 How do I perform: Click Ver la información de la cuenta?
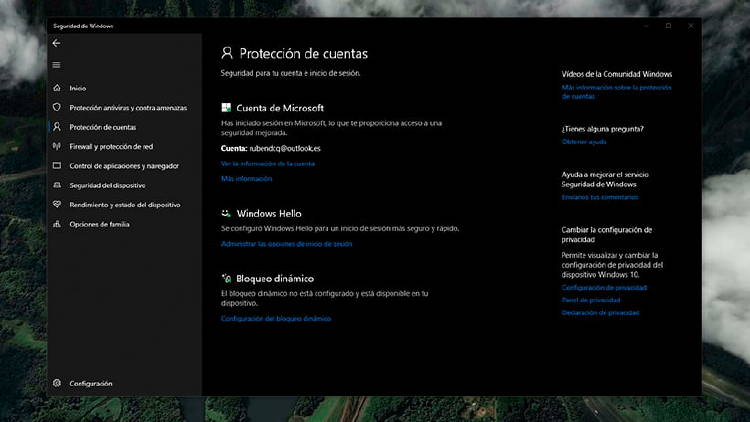268,164
